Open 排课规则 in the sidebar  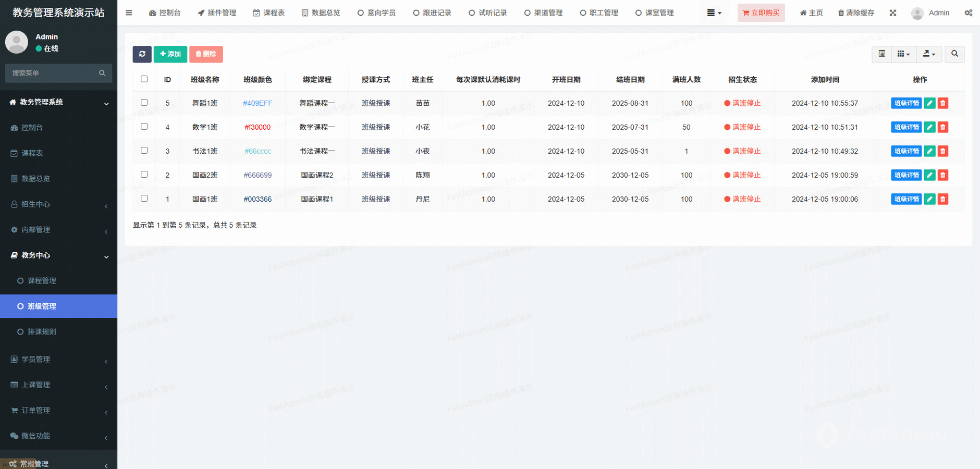coord(42,332)
